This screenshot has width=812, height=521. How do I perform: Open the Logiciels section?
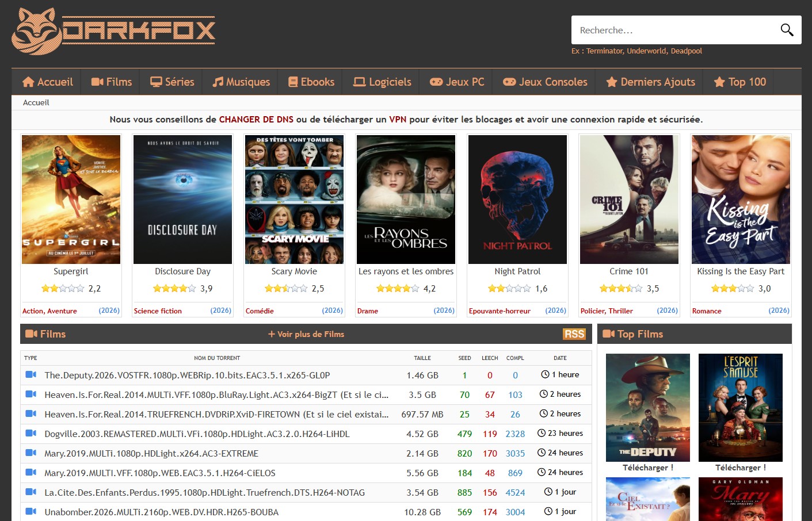382,82
